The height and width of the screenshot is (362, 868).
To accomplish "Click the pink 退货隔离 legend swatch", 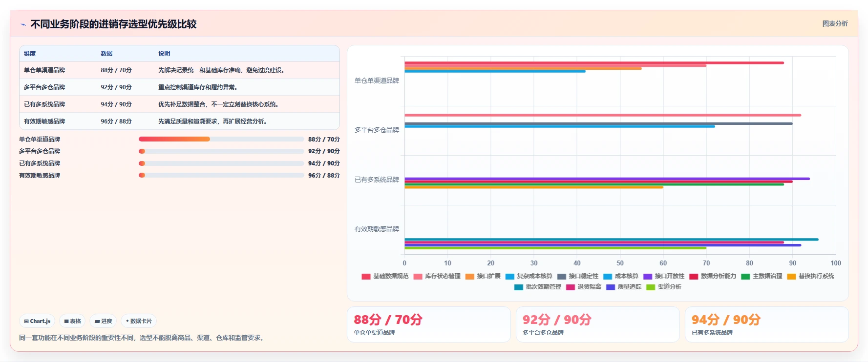I will click(x=570, y=287).
